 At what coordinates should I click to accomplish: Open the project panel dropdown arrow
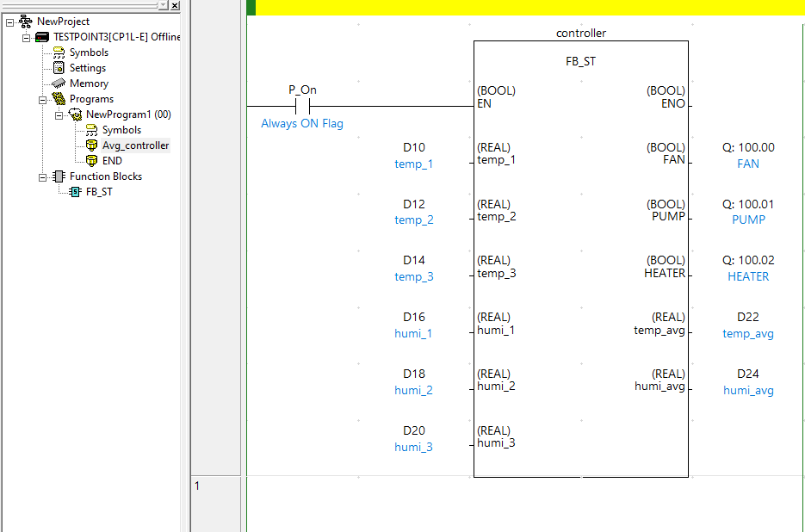164,4
